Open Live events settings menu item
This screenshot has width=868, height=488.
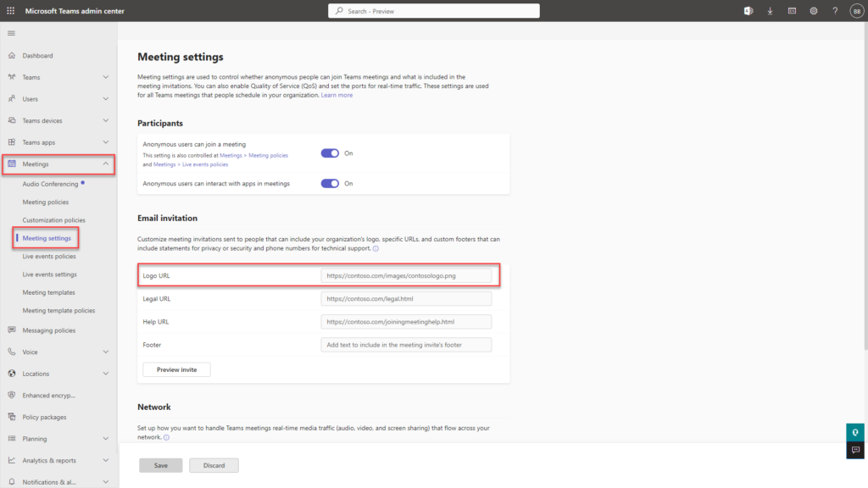(49, 274)
